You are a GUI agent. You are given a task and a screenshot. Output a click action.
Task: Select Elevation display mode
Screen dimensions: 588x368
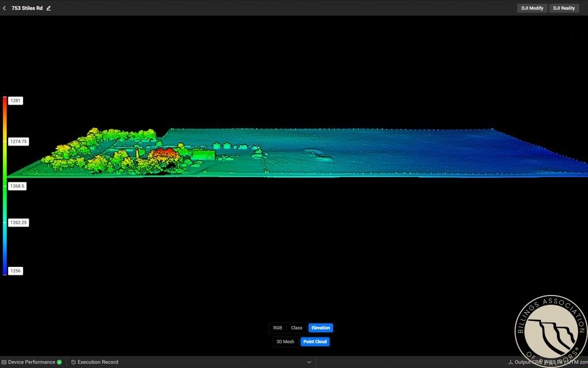coord(320,328)
